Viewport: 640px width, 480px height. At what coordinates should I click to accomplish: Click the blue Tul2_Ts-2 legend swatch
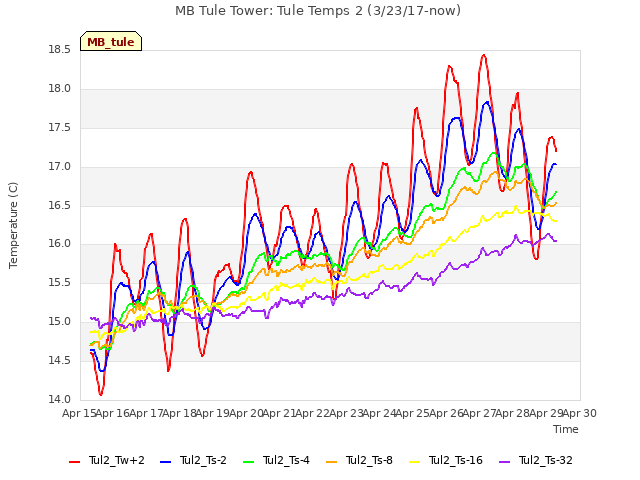pos(165,461)
